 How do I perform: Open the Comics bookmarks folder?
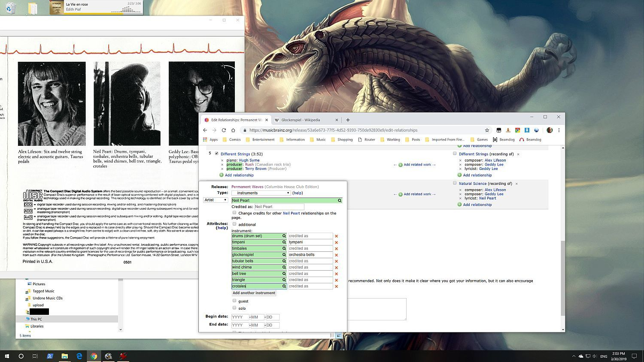[x=231, y=139]
